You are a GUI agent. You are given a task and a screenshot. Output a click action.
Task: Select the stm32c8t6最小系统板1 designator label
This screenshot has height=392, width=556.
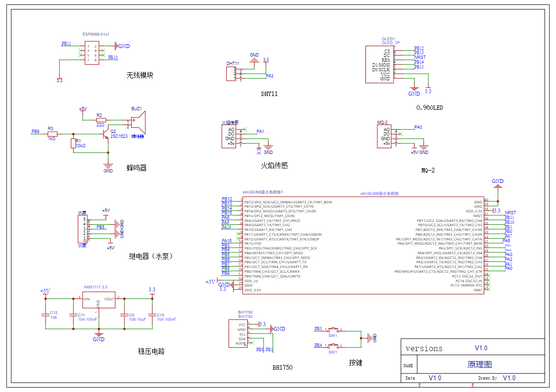263,192
